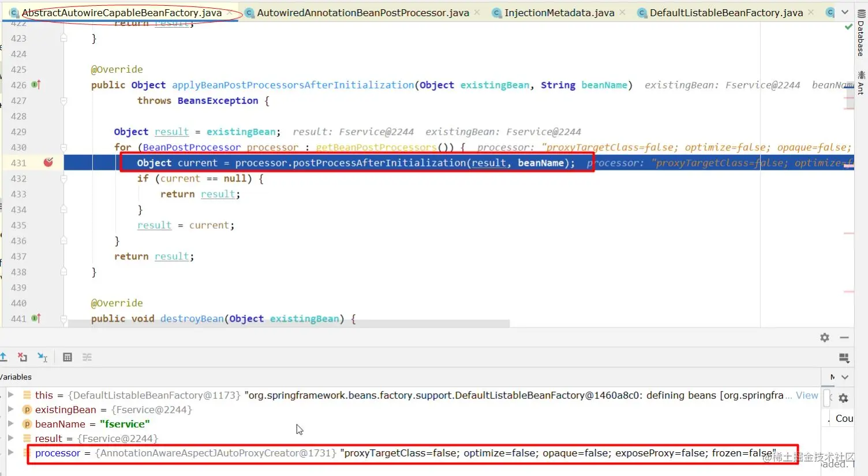Viewport: 868px width, 476px height.
Task: Switch to DefaultListableBeanFactory.java tab
Action: tap(726, 13)
